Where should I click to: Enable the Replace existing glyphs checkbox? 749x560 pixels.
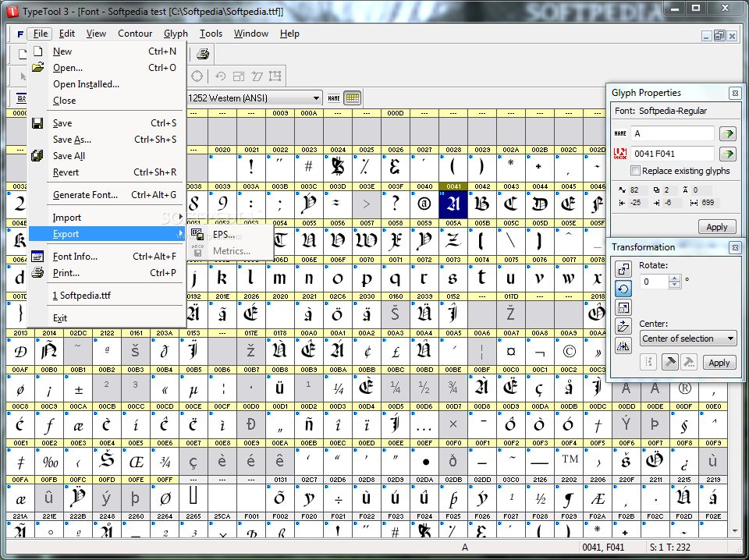point(635,171)
